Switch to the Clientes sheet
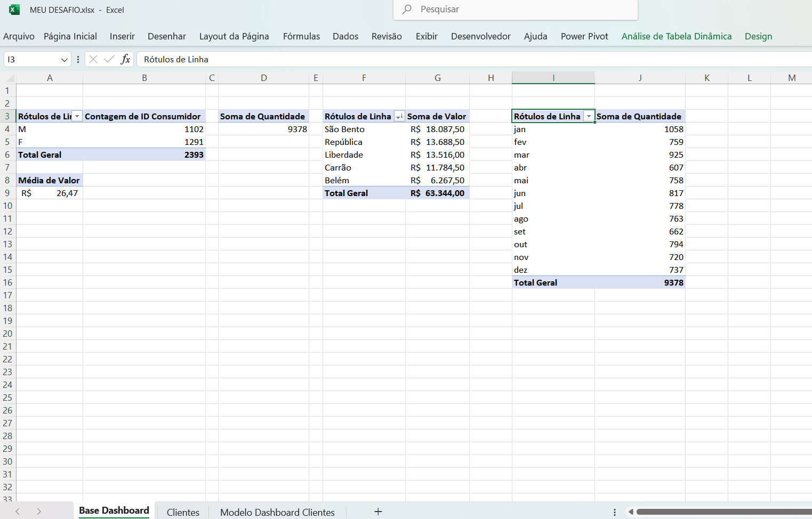The image size is (812, 519). 183,512
